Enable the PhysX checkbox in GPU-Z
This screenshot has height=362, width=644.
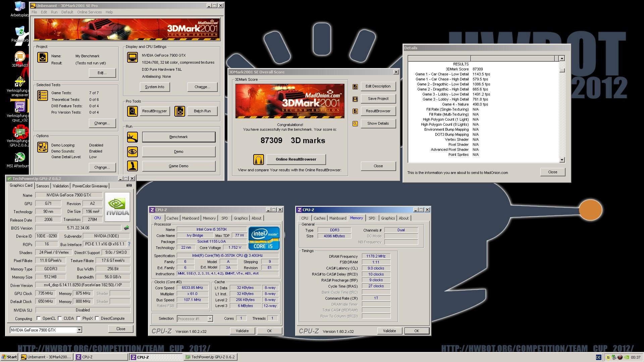pyautogui.click(x=78, y=318)
